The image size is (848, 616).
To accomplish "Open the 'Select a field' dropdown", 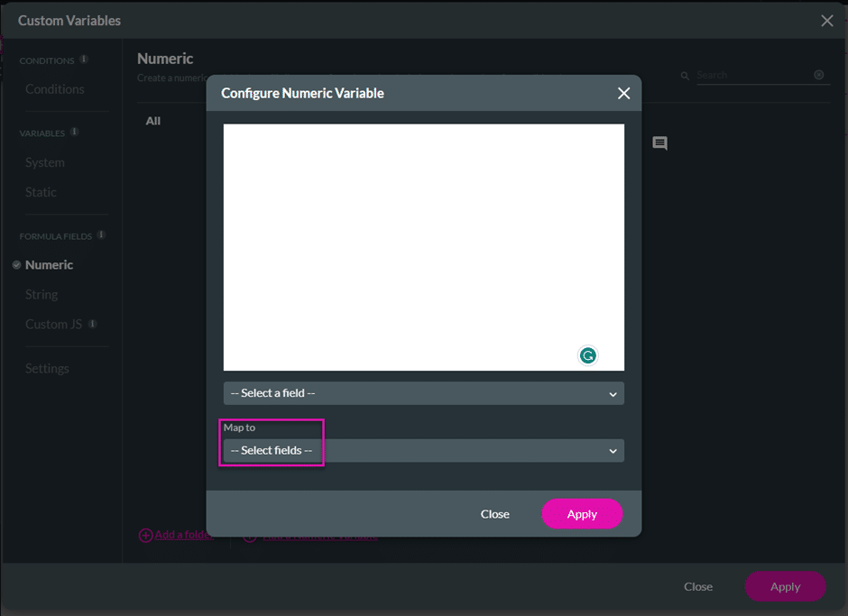I will click(x=423, y=393).
